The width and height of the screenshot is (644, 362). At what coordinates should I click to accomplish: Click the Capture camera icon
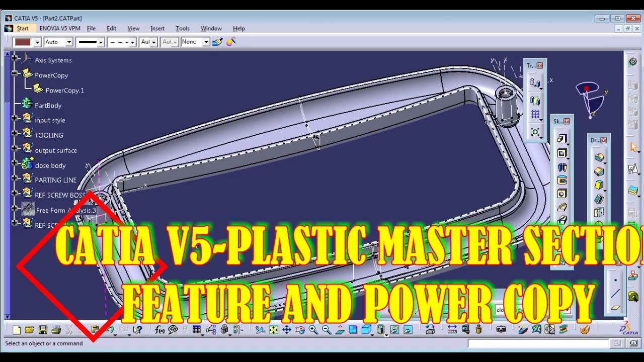pos(501,330)
